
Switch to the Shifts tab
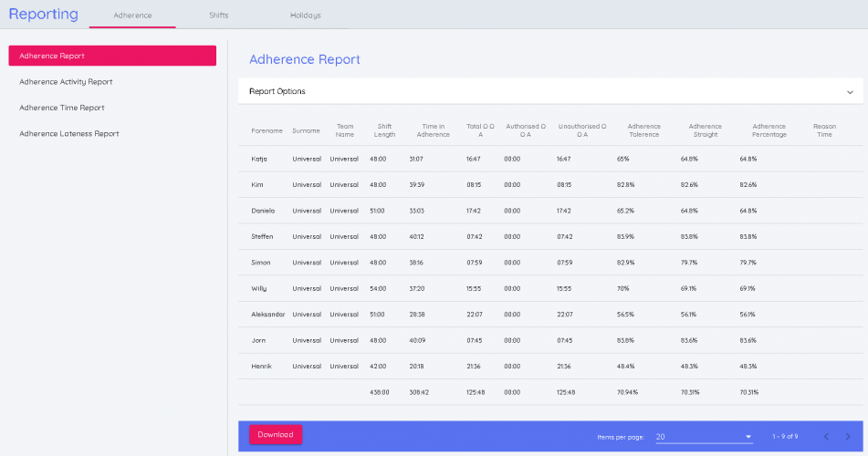pos(219,16)
